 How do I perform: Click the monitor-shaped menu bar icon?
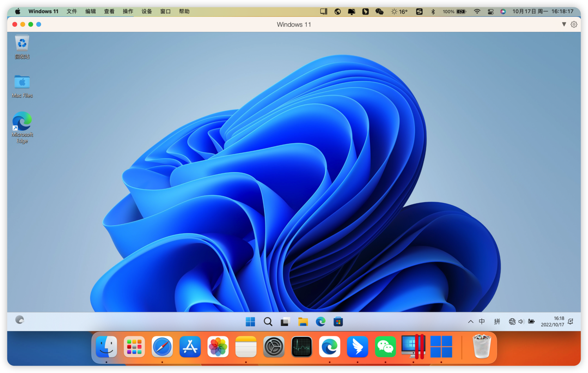point(351,12)
